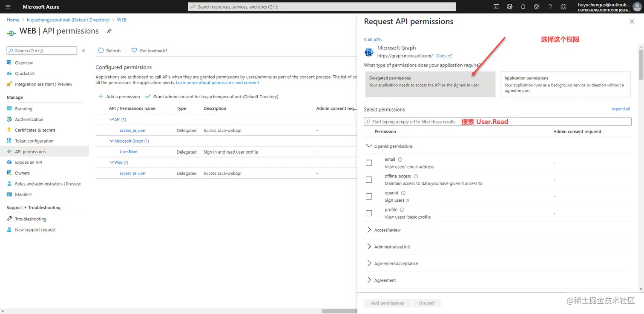The width and height of the screenshot is (644, 314).
Task: Click the user account avatar
Action: point(637,7)
